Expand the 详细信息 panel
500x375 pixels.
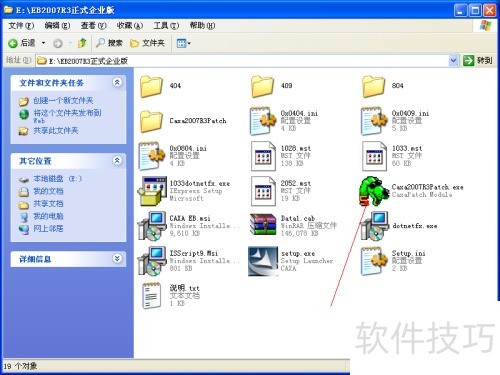pos(117,258)
